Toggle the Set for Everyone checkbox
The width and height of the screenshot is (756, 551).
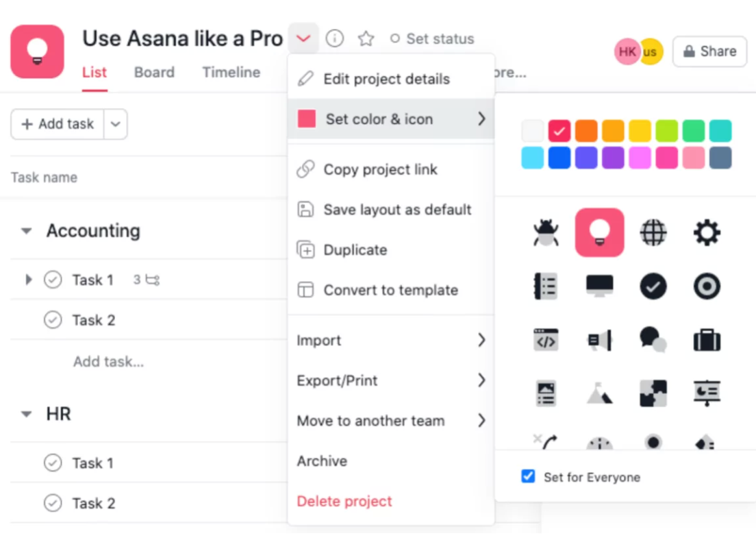(x=528, y=476)
